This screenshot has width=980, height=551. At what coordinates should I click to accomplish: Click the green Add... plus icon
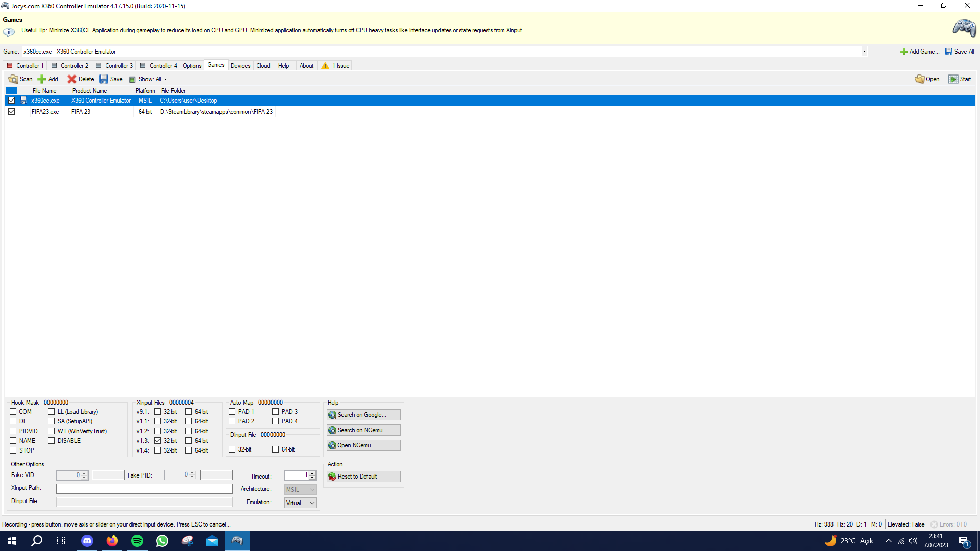pos(42,79)
